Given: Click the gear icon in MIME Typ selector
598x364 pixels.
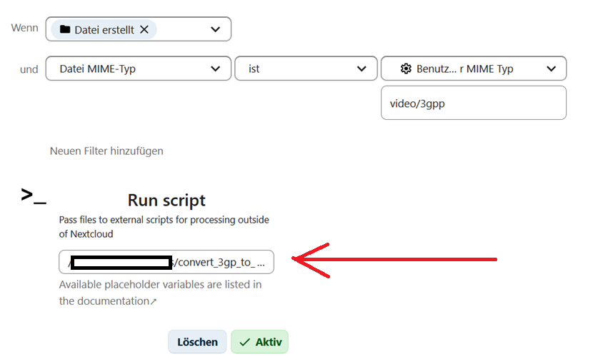Looking at the screenshot, I should pyautogui.click(x=406, y=69).
